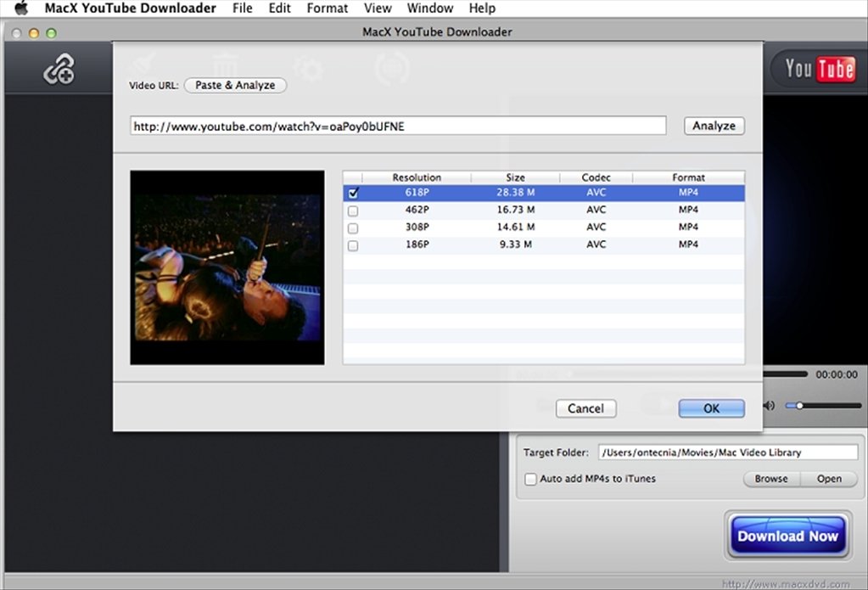Click the trash delete icon
This screenshot has width=868, height=590.
pos(224,65)
